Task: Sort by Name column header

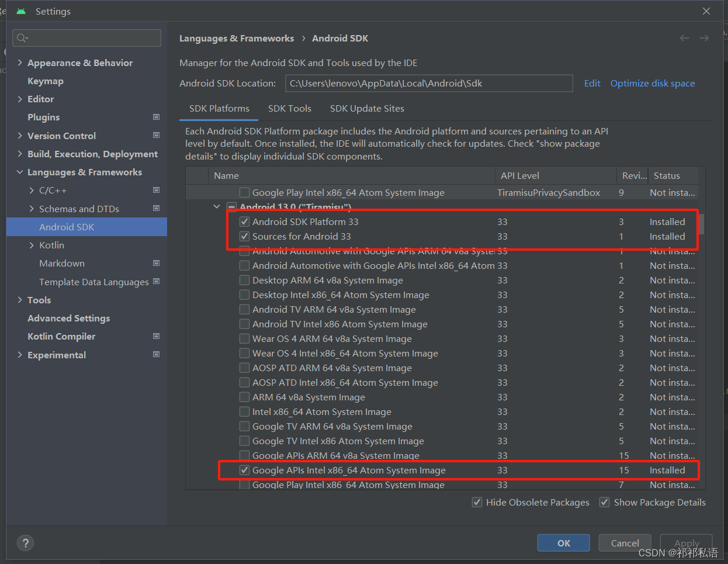Action: [351, 175]
